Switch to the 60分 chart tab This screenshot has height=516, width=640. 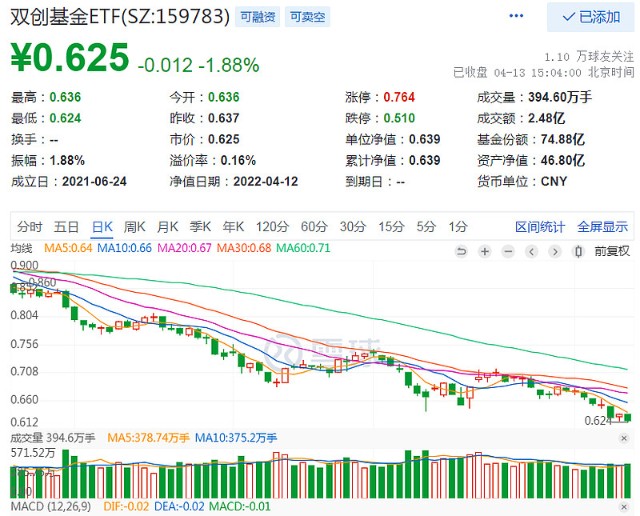pos(313,226)
